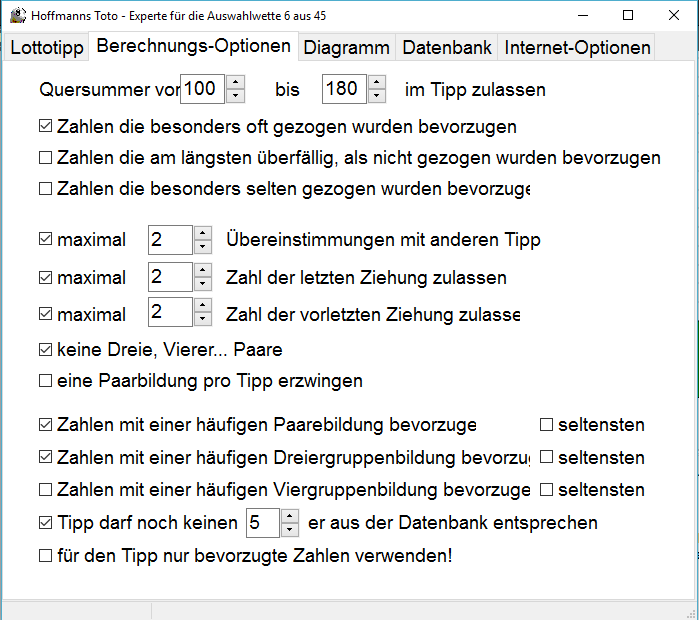Enable 'besonders selten gezogen' checkbox
The width and height of the screenshot is (699, 620).
point(45,187)
